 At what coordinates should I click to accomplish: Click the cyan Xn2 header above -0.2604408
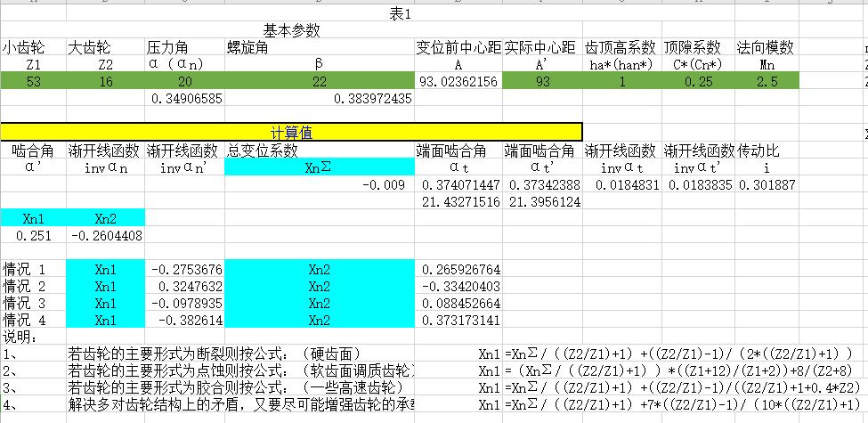click(106, 218)
